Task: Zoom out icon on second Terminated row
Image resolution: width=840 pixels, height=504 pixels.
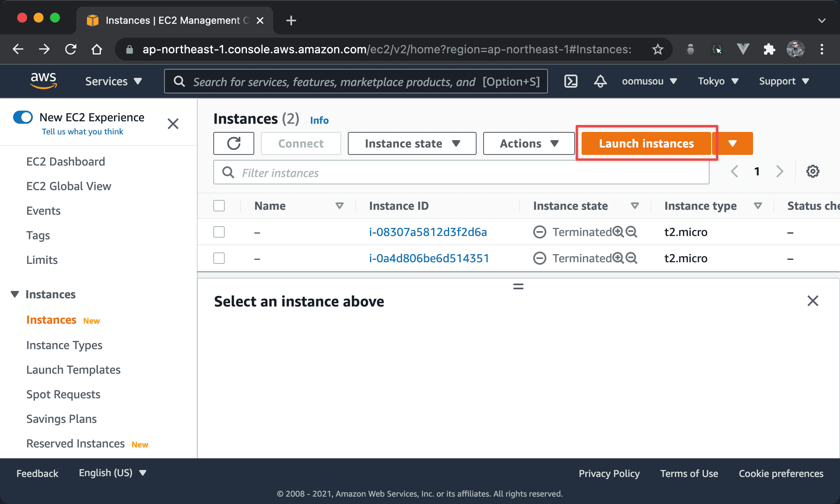Action: coord(632,258)
